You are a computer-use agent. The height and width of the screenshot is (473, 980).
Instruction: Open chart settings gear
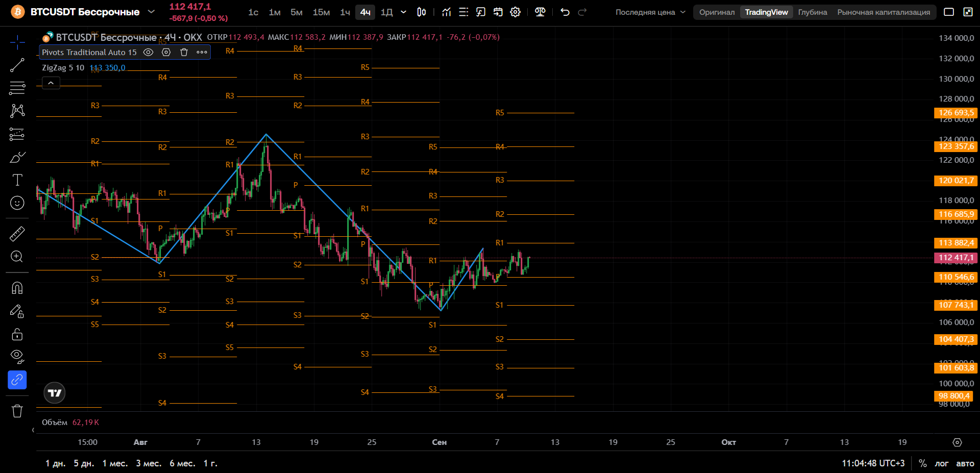pos(516,12)
